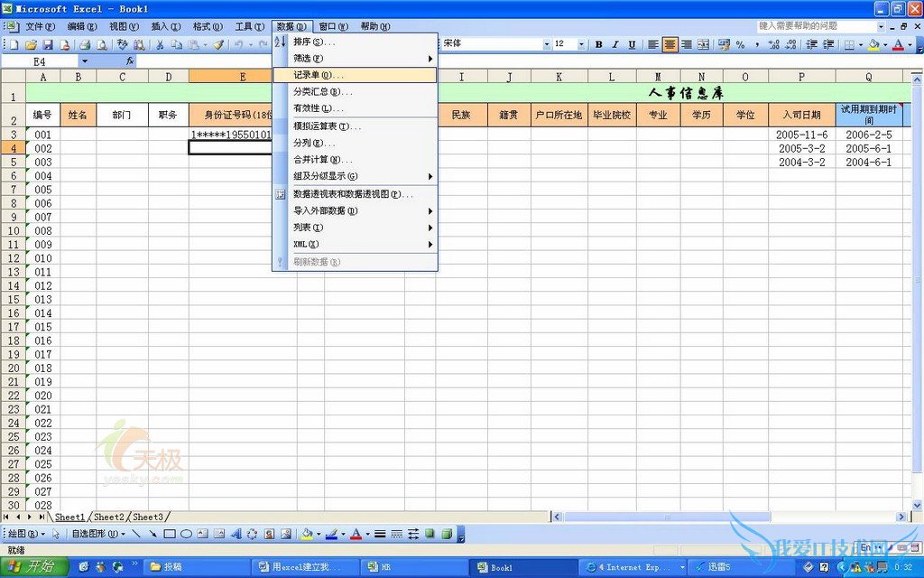Toggle Center alignment button
924x578 pixels.
pos(670,44)
